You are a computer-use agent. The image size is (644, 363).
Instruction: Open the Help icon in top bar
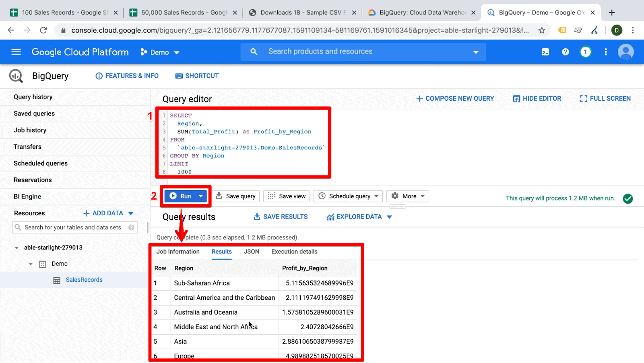pyautogui.click(x=565, y=52)
